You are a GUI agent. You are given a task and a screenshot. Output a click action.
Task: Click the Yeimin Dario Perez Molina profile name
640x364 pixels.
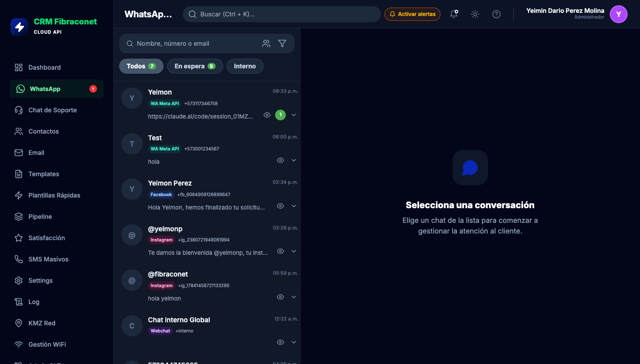pyautogui.click(x=565, y=11)
